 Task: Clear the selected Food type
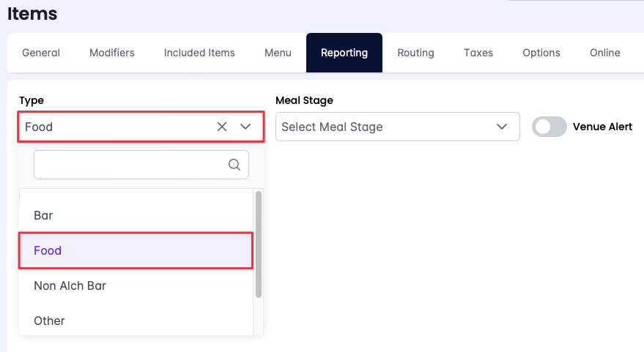[222, 127]
